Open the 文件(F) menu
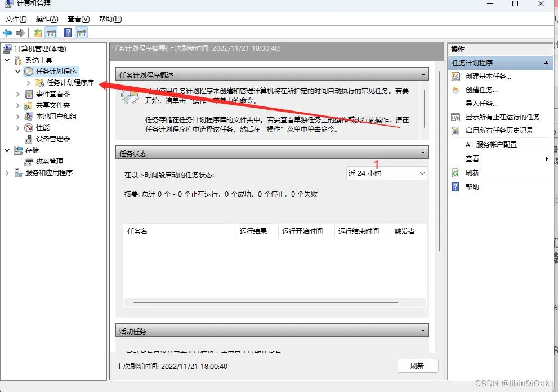The image size is (558, 392). [x=16, y=19]
